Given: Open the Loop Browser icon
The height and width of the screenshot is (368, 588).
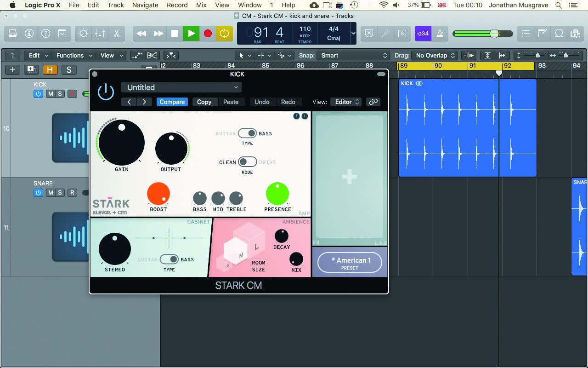Looking at the screenshot, I should (559, 34).
